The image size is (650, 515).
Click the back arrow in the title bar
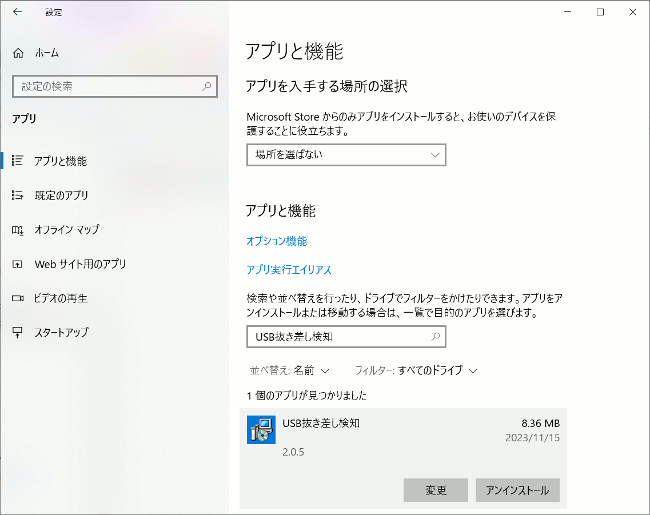pos(16,12)
